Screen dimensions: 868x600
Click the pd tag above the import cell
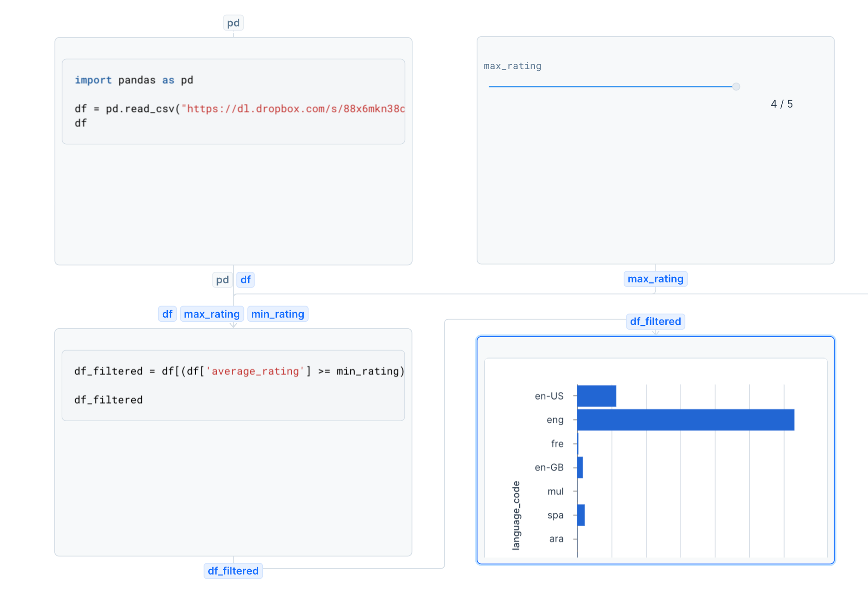pos(233,23)
